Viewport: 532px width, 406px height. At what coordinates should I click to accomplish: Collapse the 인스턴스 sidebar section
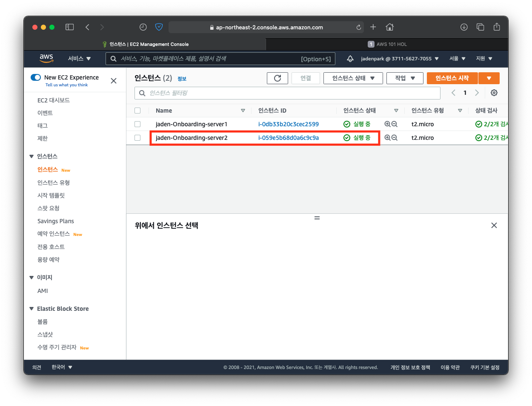coord(31,156)
